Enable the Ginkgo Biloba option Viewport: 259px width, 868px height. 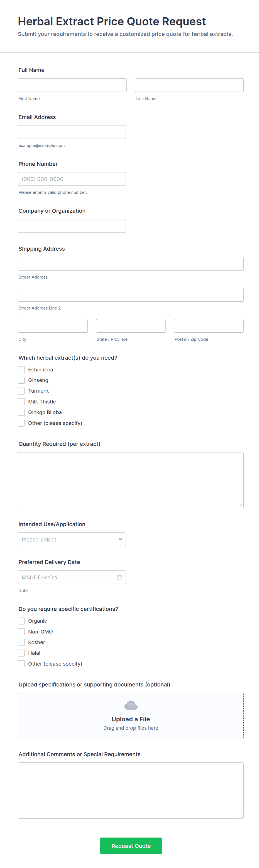click(21, 412)
